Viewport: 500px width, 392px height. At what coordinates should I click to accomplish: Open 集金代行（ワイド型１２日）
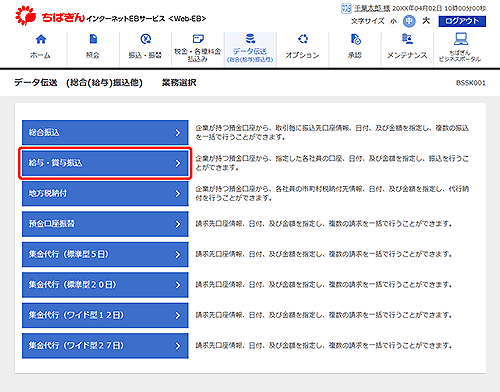pyautogui.click(x=105, y=315)
